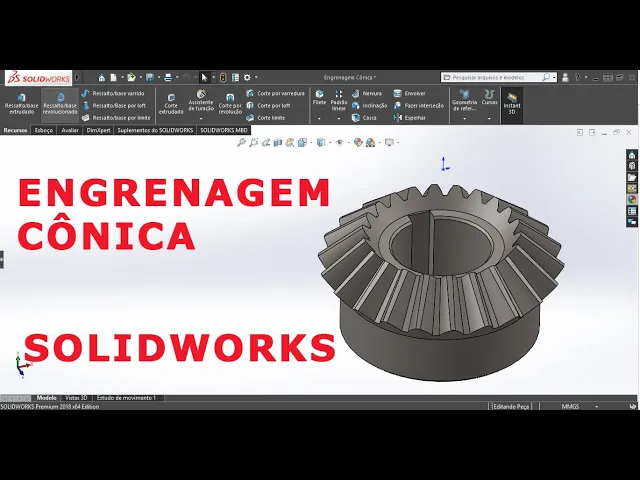Open Suplementos do SOLIDWORKS tab
The height and width of the screenshot is (480, 640).
156,130
